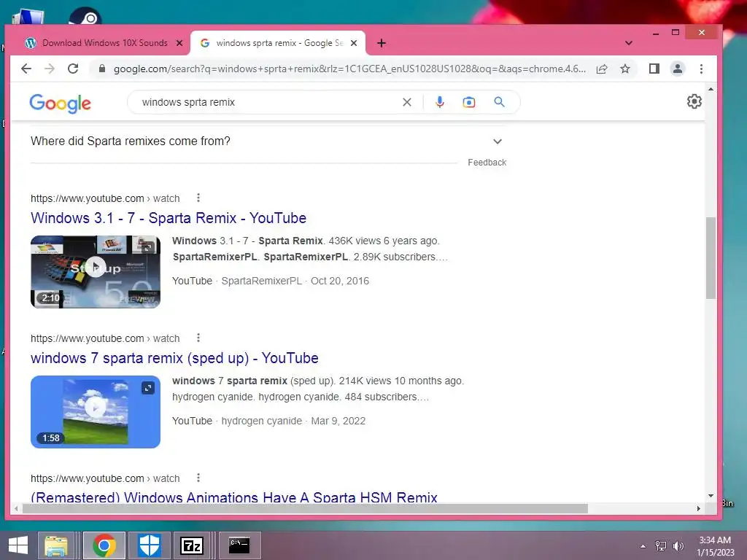Open 7-Zip from the taskbar
Image resolution: width=747 pixels, height=560 pixels.
192,545
